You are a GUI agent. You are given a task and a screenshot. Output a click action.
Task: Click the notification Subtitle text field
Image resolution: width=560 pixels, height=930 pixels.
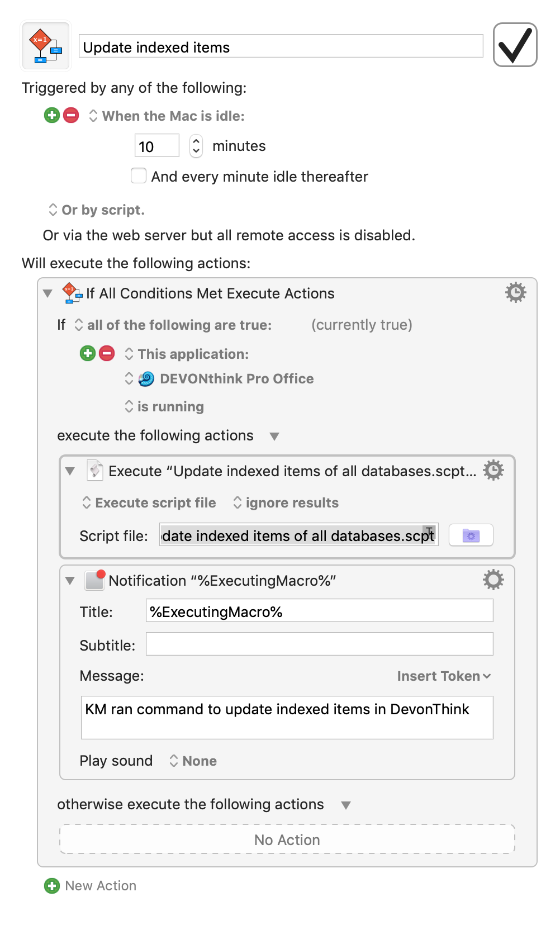319,644
